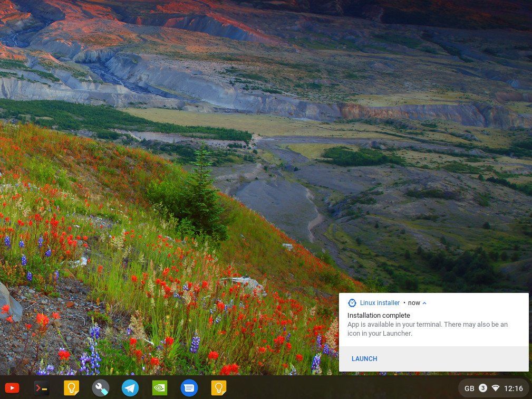Open the notification counter badge showing 3
This screenshot has height=399, width=532.
483,387
